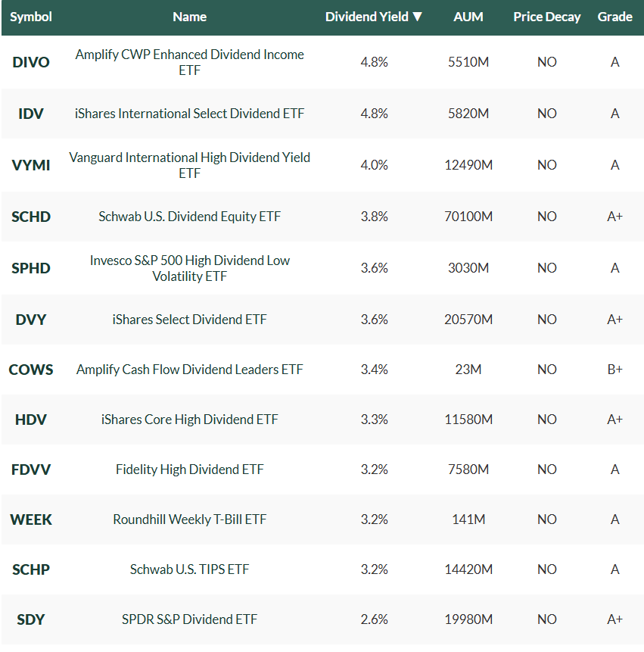Select Fidelity High Dividend ETF name
The height and width of the screenshot is (652, 644).
pyautogui.click(x=189, y=470)
